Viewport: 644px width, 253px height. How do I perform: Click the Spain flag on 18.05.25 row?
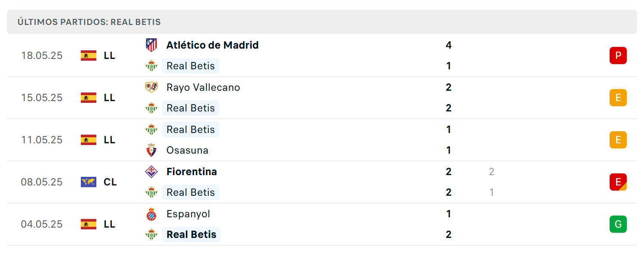(89, 56)
